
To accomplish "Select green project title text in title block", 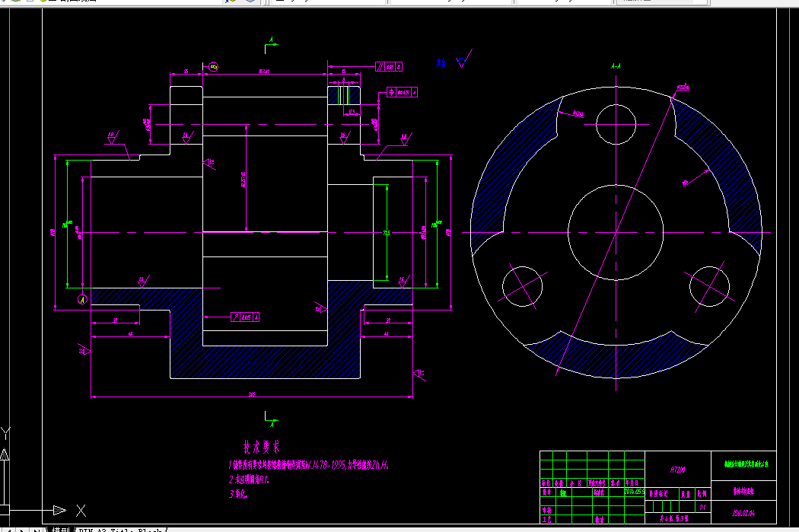I will (x=746, y=464).
